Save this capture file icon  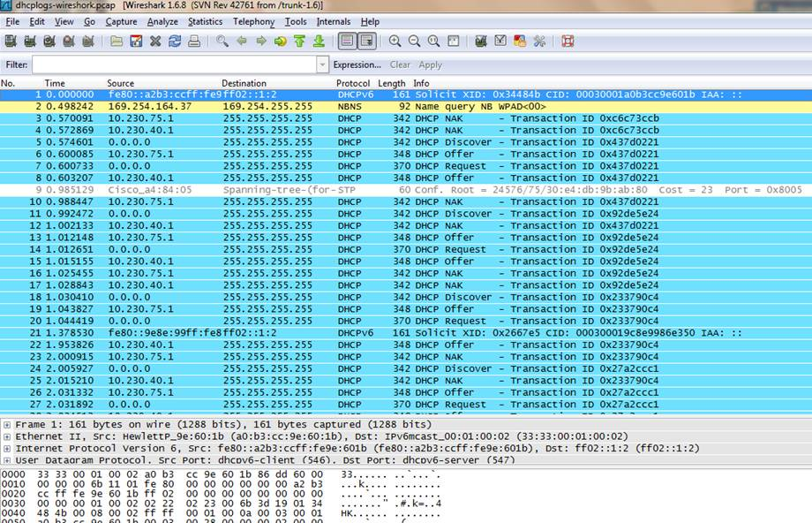[136, 41]
